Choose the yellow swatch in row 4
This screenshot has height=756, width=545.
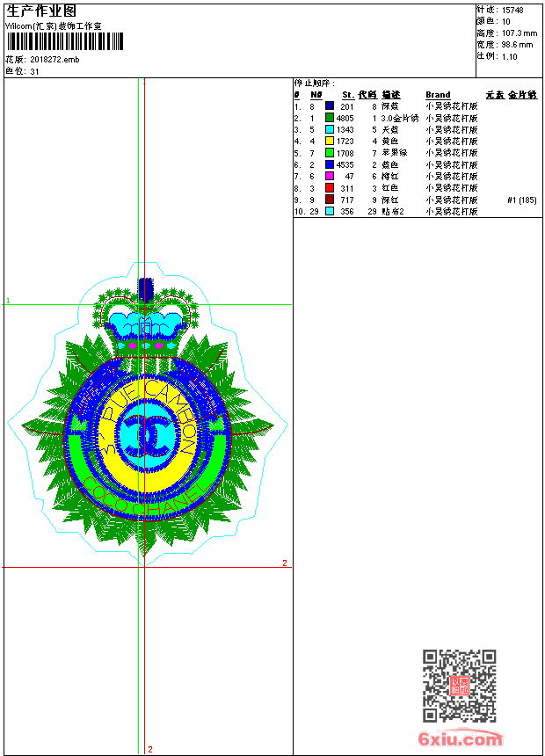(330, 141)
